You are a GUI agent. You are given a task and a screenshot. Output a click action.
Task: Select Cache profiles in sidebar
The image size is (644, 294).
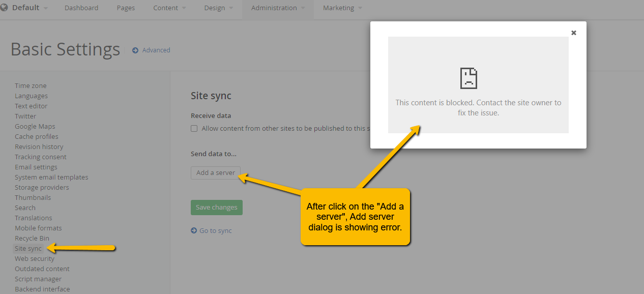[x=37, y=137]
